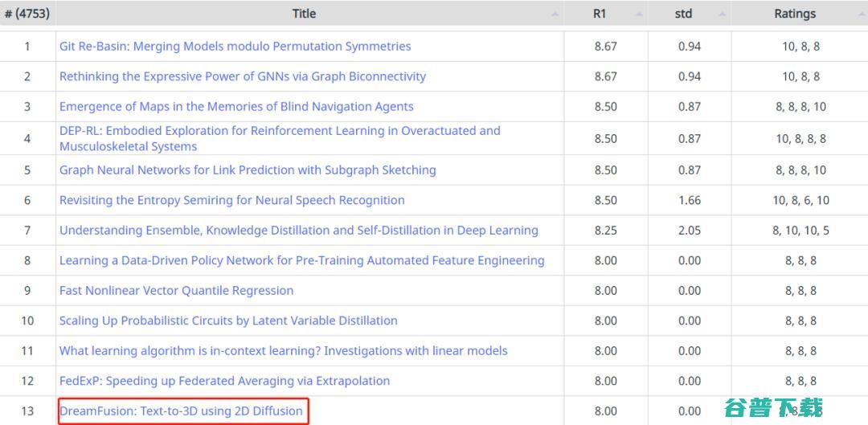Click the # (4753) column header
Screen dimensions: 868x425
coord(27,14)
